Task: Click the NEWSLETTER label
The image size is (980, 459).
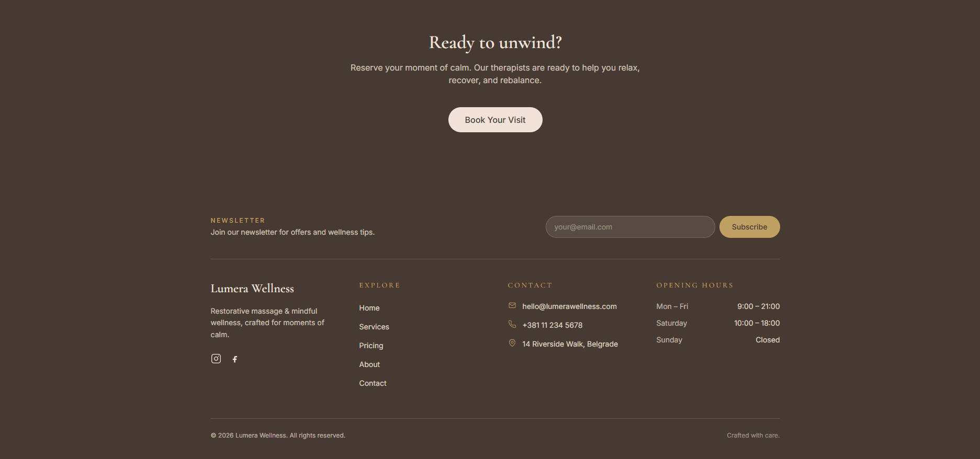Action: pos(238,221)
